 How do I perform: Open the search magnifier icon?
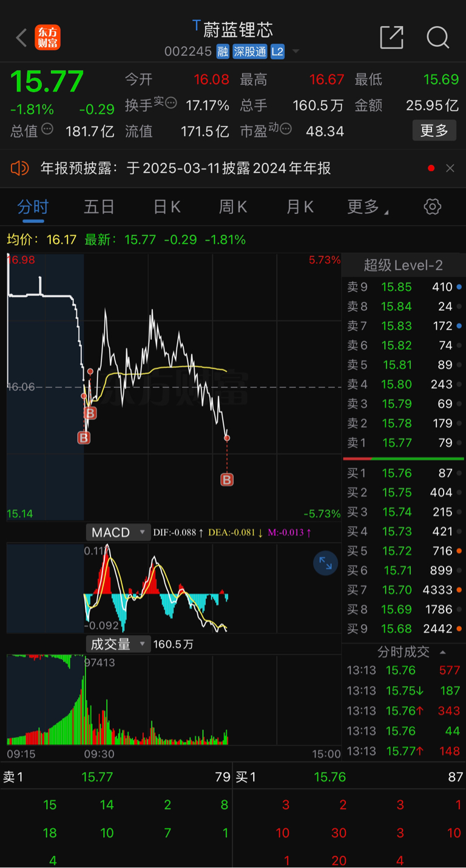437,38
